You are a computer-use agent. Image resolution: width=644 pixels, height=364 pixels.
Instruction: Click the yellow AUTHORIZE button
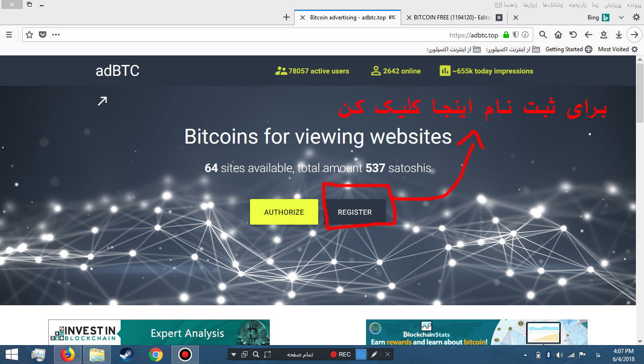coord(284,212)
